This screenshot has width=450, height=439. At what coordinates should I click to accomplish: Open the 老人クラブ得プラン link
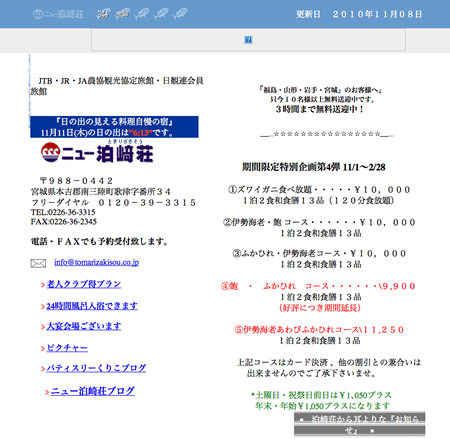point(84,284)
